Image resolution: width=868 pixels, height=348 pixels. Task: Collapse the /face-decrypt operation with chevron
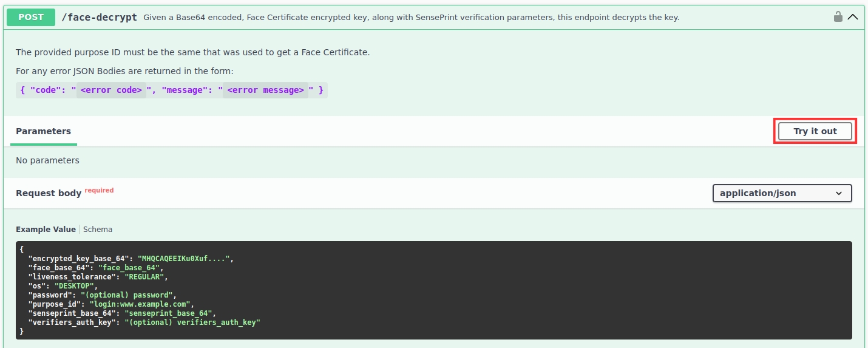point(853,17)
